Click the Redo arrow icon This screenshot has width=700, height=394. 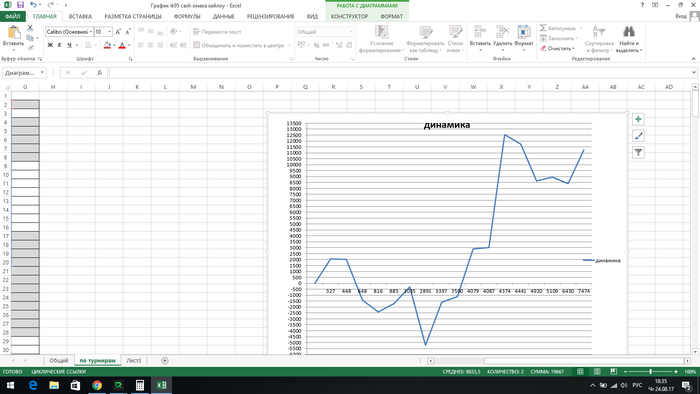(50, 5)
